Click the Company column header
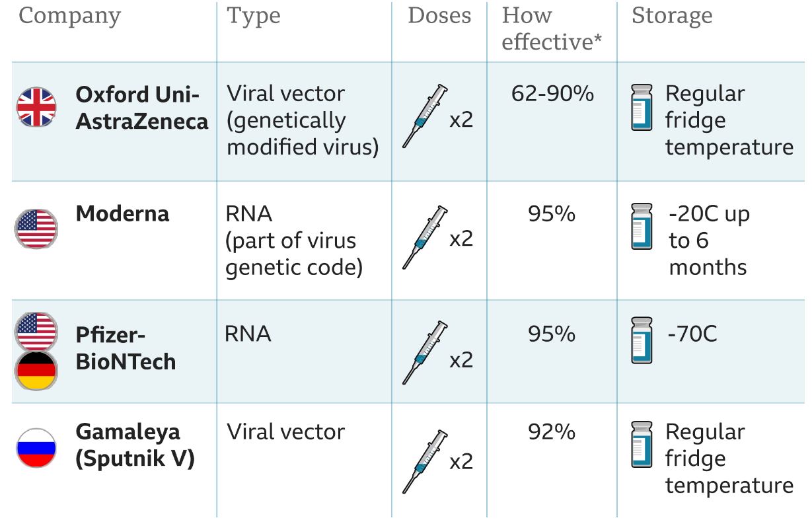Image resolution: width=812 pixels, height=524 pixels. point(70,17)
